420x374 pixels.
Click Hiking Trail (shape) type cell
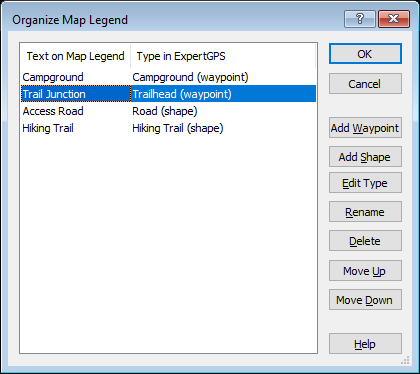click(x=178, y=128)
